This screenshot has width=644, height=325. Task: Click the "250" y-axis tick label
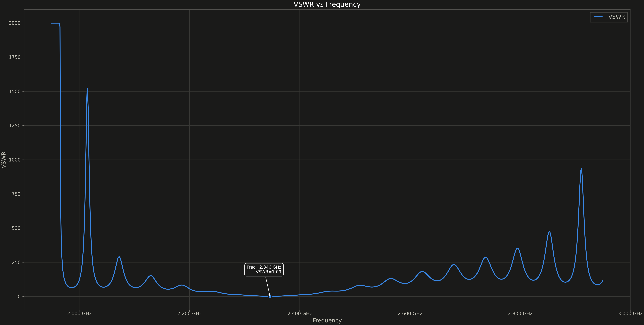pyautogui.click(x=16, y=262)
